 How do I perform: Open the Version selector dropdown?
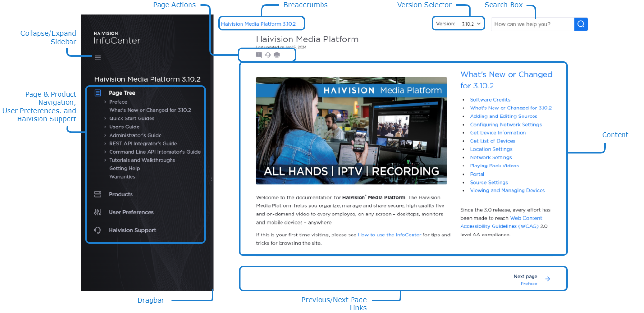click(x=472, y=23)
